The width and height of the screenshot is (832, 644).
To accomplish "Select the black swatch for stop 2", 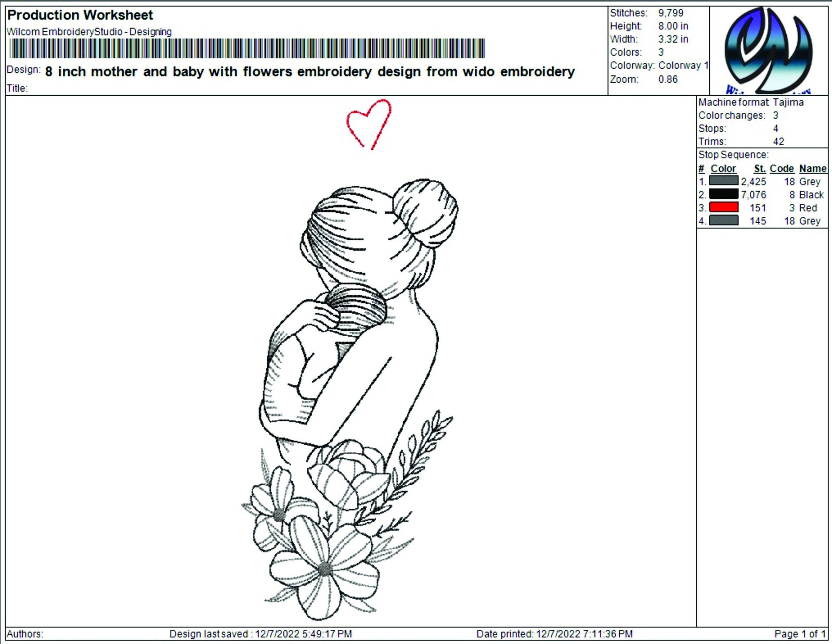I will pos(723,194).
